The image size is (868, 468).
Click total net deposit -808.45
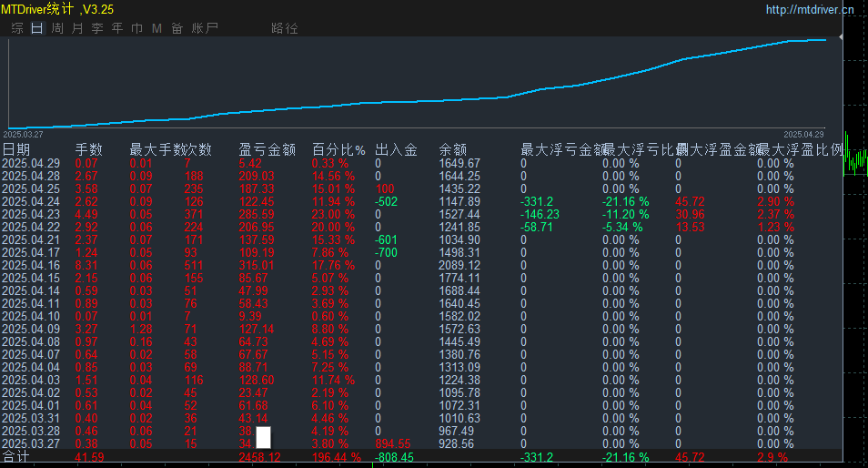click(394, 457)
